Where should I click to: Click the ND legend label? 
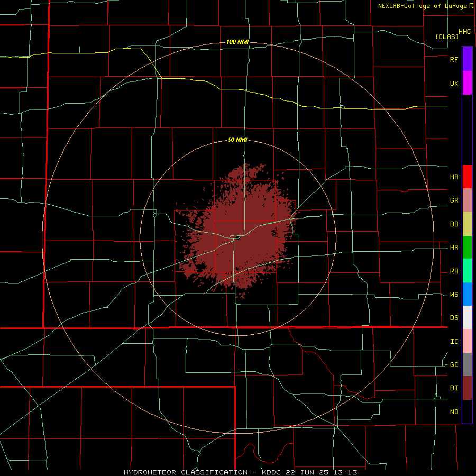[454, 412]
